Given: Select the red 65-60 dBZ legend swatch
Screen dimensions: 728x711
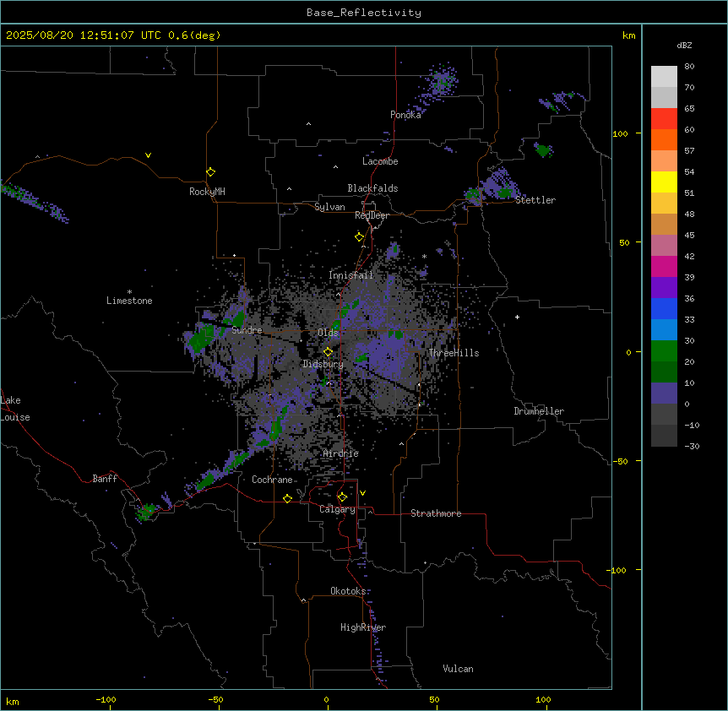Looking at the screenshot, I should pos(664,119).
